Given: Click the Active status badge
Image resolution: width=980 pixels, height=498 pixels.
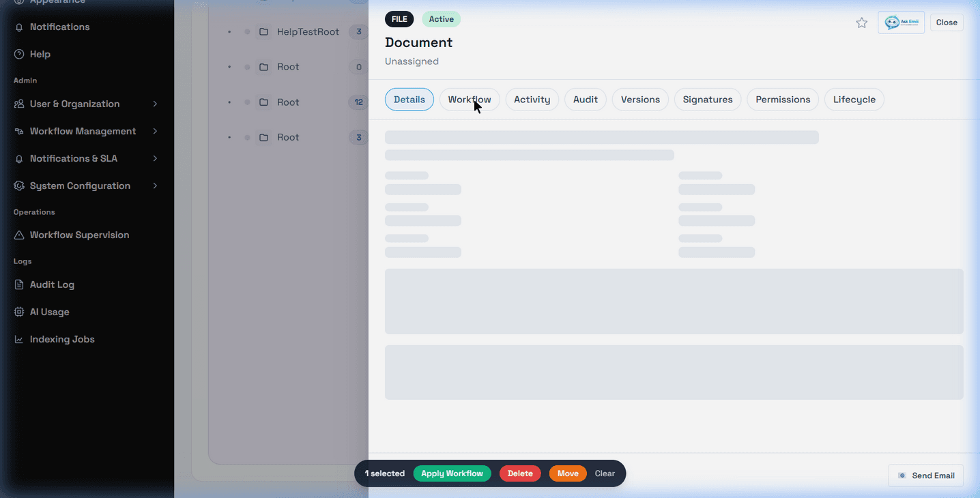Looking at the screenshot, I should pyautogui.click(x=441, y=19).
